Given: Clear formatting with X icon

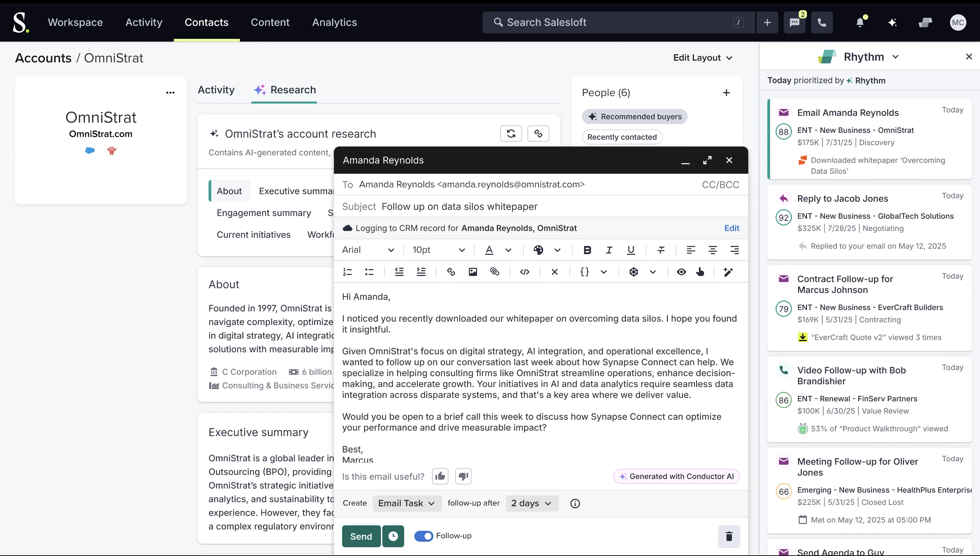Looking at the screenshot, I should (x=554, y=272).
